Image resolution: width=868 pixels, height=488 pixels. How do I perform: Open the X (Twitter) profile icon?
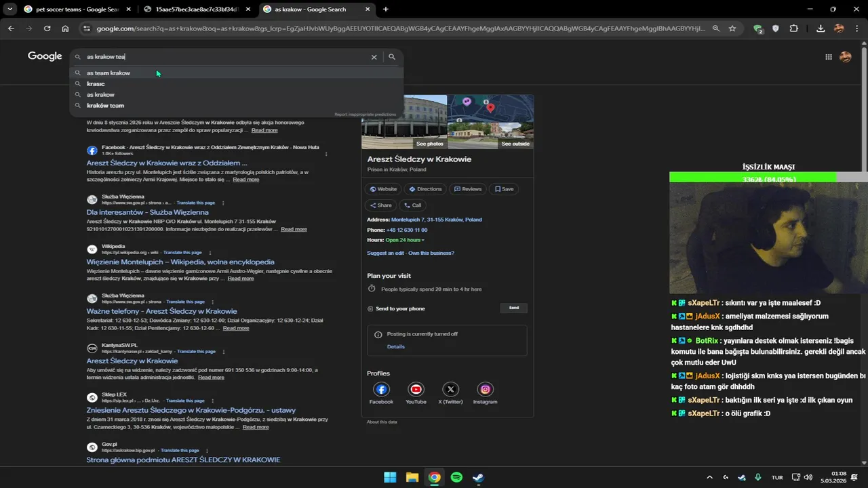(451, 389)
